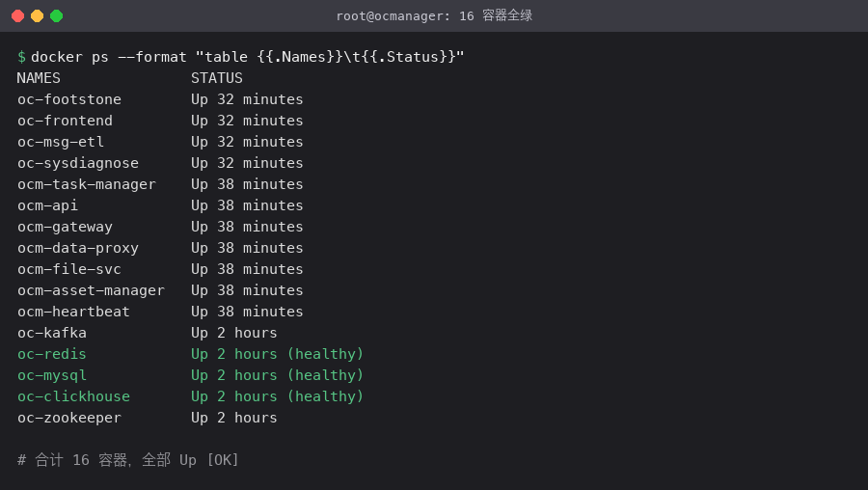Click the terminal title 'root@ocmanager: 16 容器全绿'
The image size is (868, 490).
pos(434,16)
